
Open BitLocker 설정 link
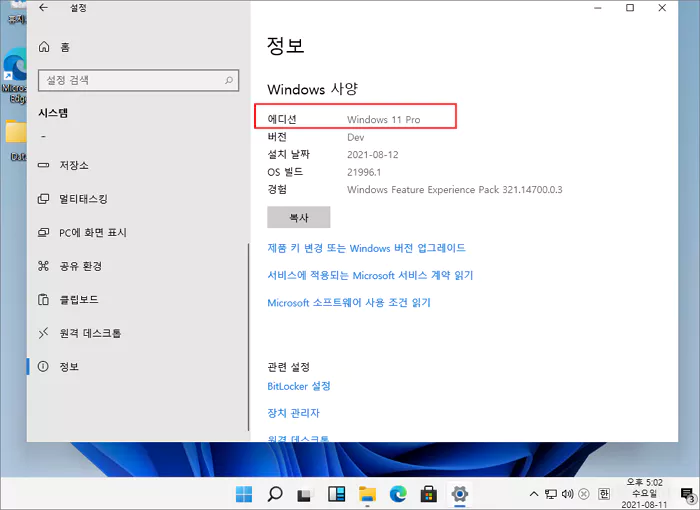tap(299, 386)
